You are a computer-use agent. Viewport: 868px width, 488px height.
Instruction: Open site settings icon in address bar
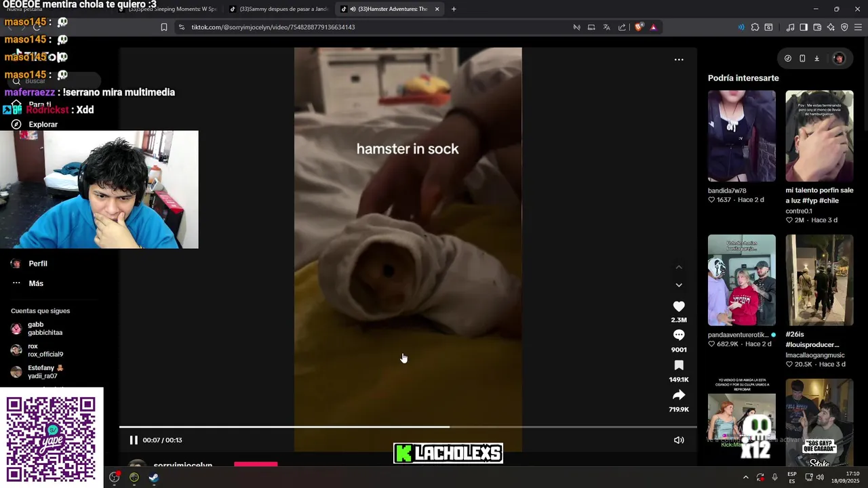181,27
